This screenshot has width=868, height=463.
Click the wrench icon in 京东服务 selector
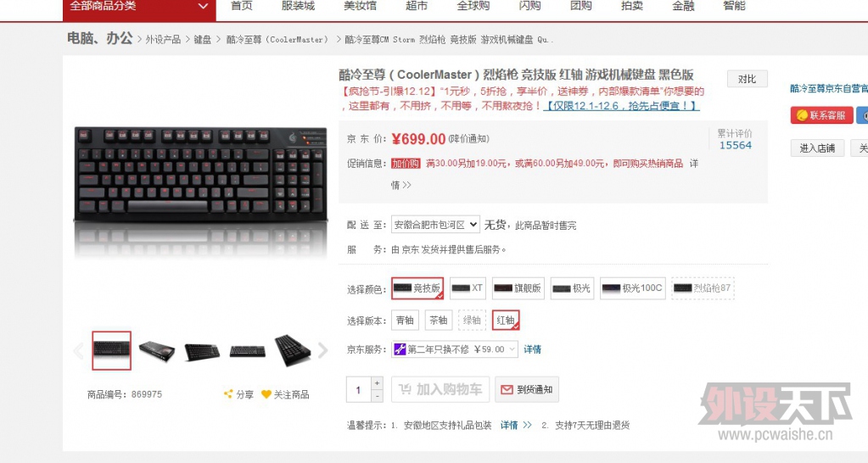pyautogui.click(x=400, y=349)
